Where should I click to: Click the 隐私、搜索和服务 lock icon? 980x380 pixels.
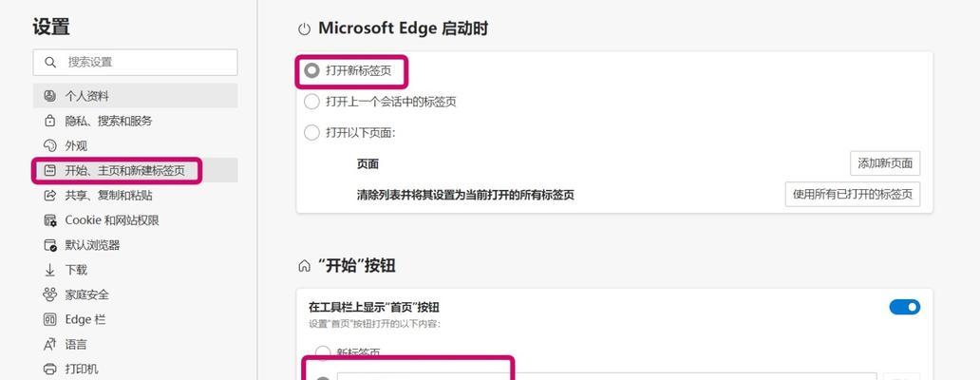point(50,121)
